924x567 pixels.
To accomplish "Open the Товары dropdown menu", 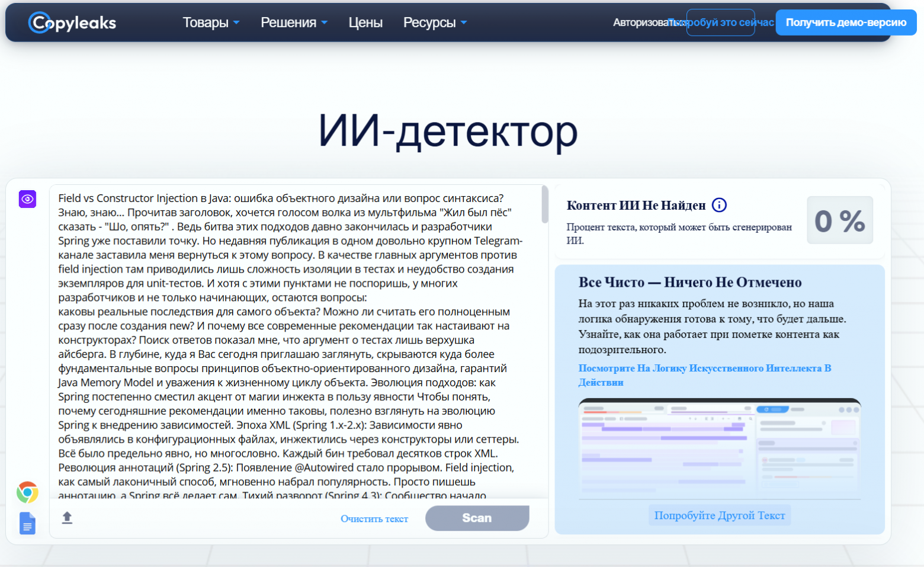I will [x=211, y=22].
